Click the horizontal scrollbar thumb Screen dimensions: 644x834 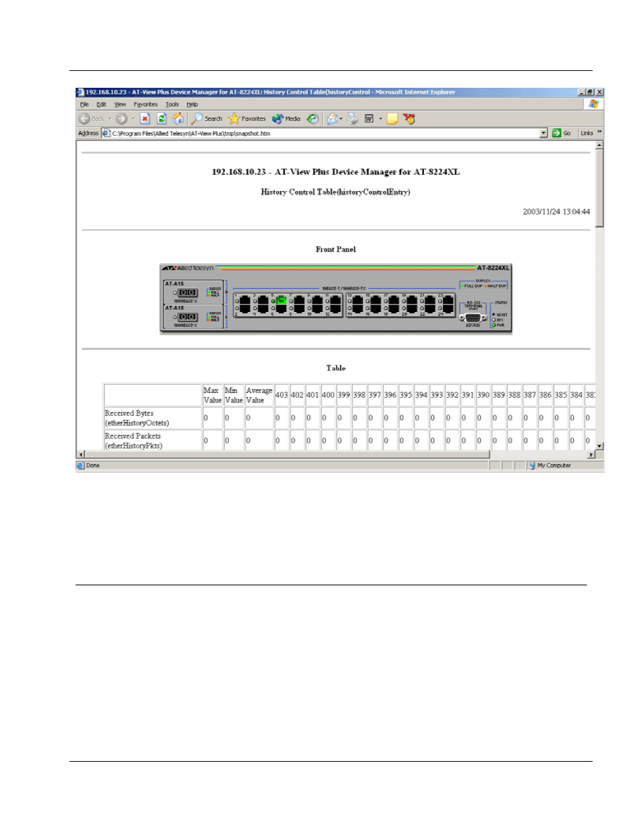[x=287, y=455]
